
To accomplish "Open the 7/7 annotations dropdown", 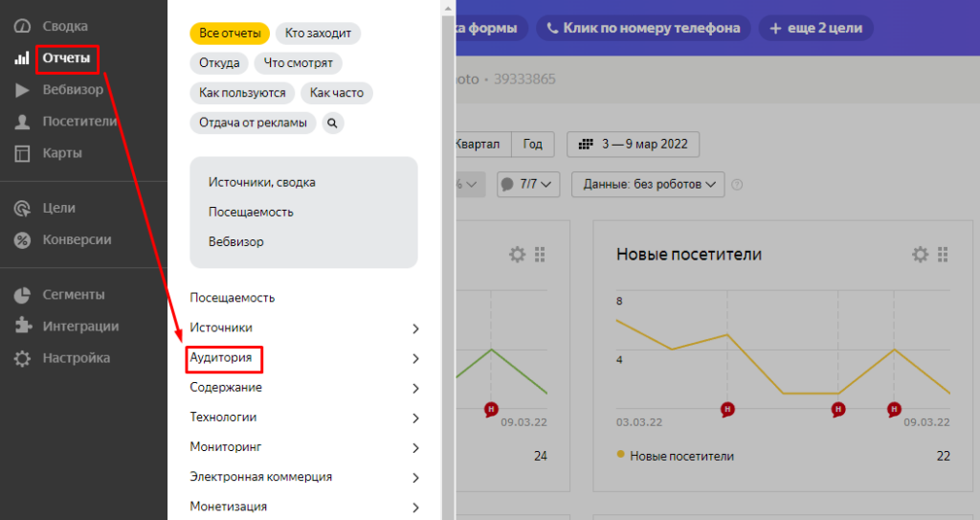I will pos(528,184).
